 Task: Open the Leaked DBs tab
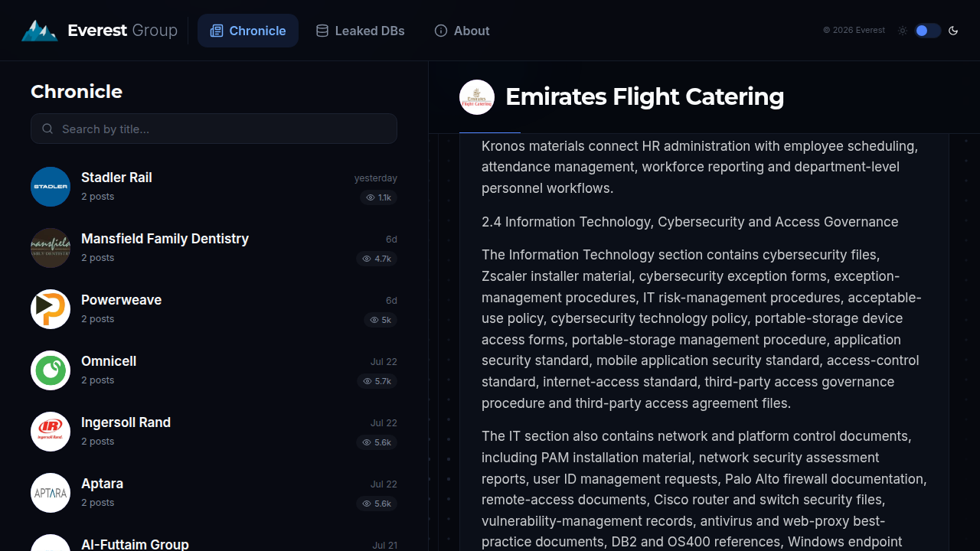coord(361,31)
